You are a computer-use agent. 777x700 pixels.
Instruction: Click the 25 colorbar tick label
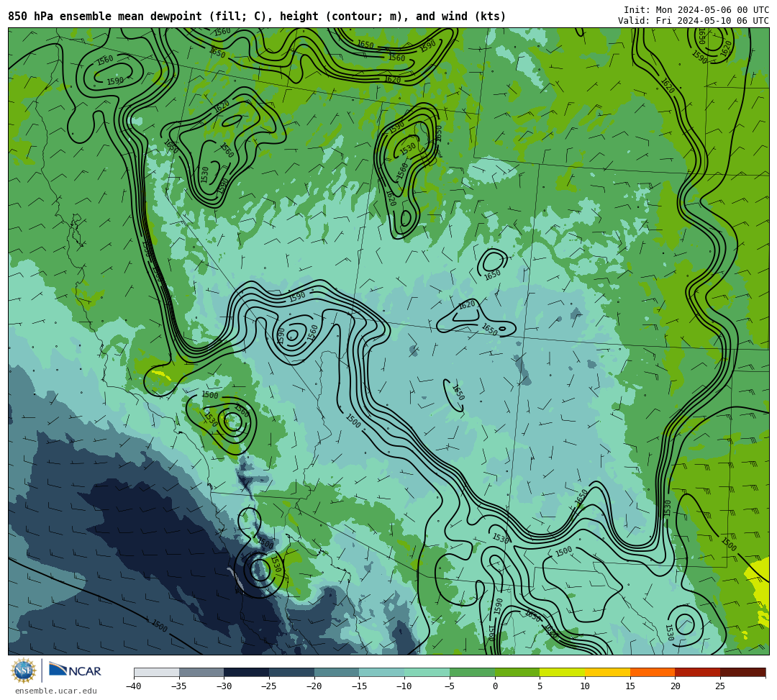pyautogui.click(x=720, y=686)
